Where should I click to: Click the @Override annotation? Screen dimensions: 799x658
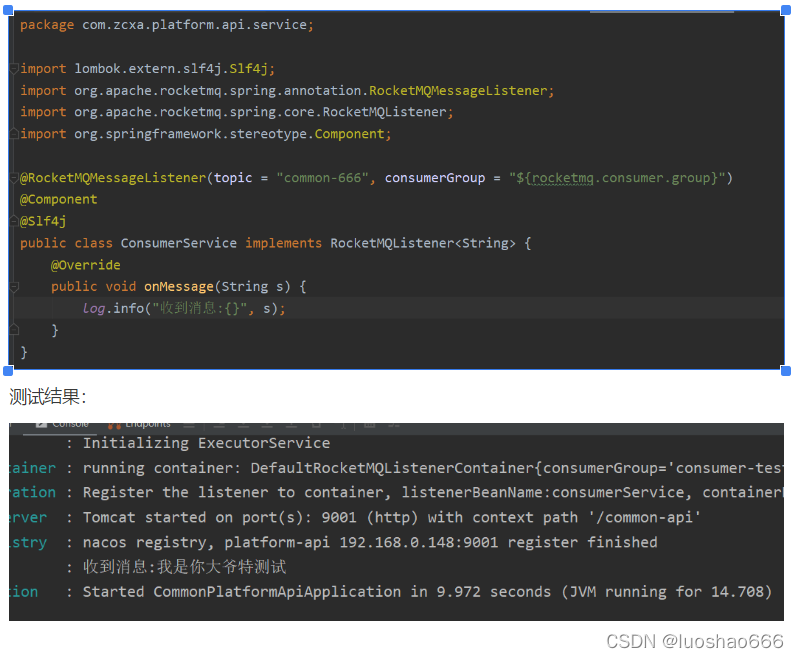pyautogui.click(x=86, y=265)
